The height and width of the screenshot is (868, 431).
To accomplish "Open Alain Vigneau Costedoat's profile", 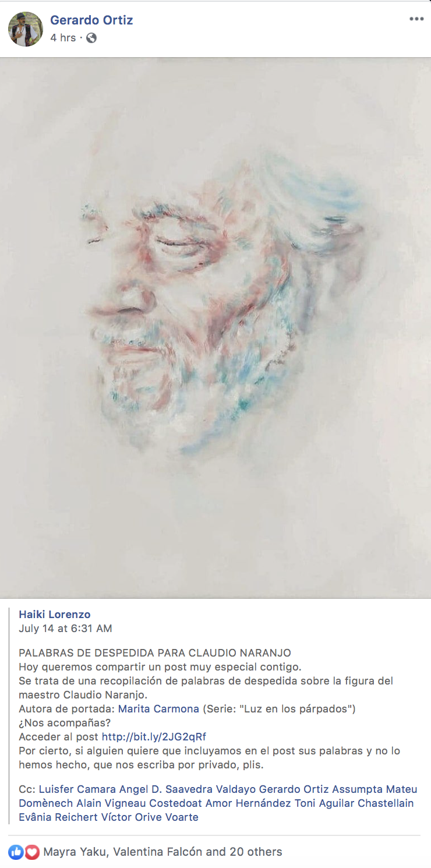I will 140,803.
